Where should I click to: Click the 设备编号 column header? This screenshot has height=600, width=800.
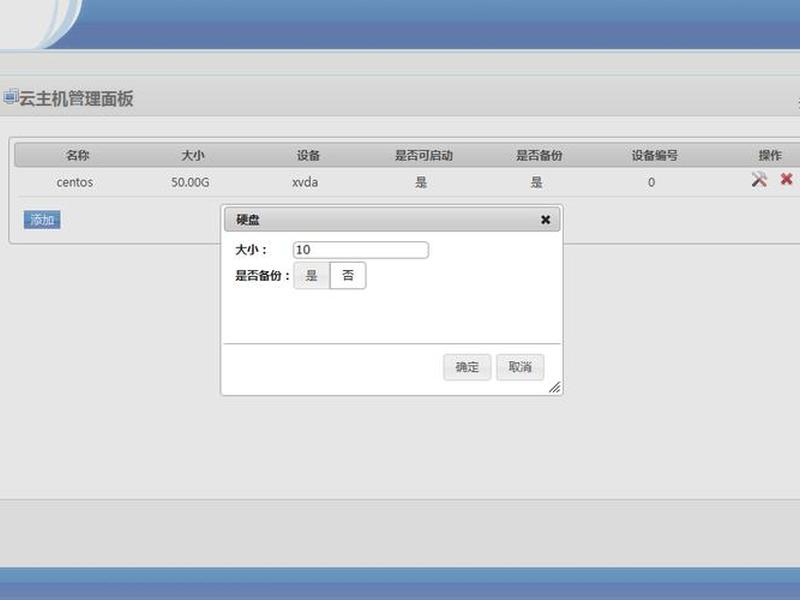coord(655,155)
